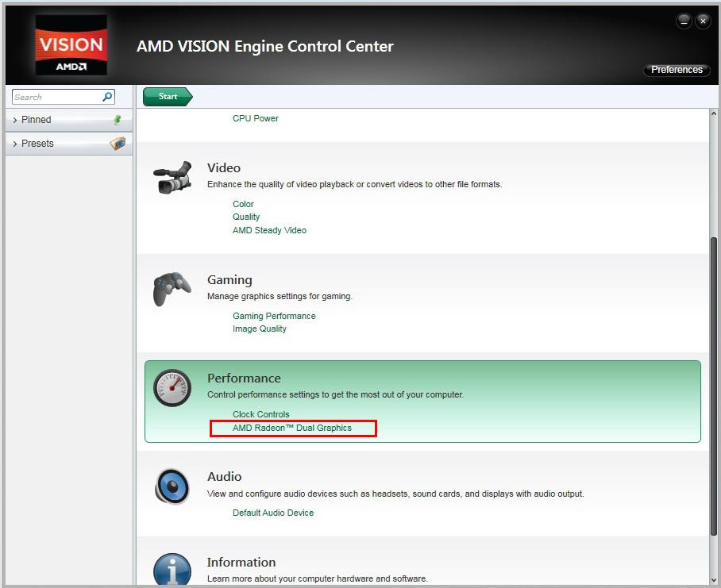Minimize the Control Center window
721x588 pixels.
pos(684,21)
